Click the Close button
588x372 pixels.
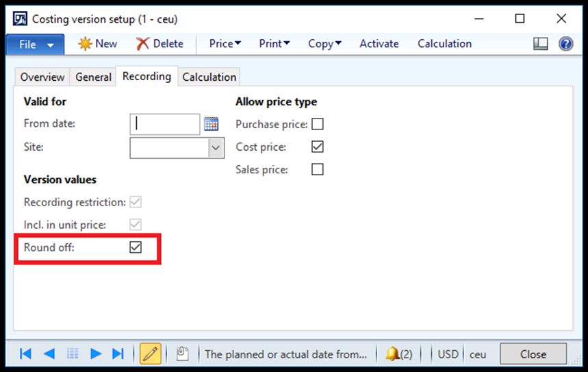coord(533,354)
